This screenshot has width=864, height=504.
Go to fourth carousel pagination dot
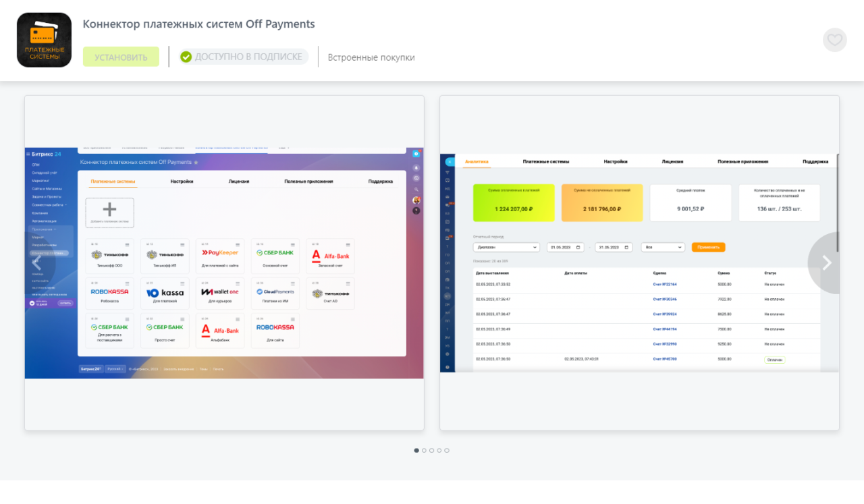(x=439, y=450)
